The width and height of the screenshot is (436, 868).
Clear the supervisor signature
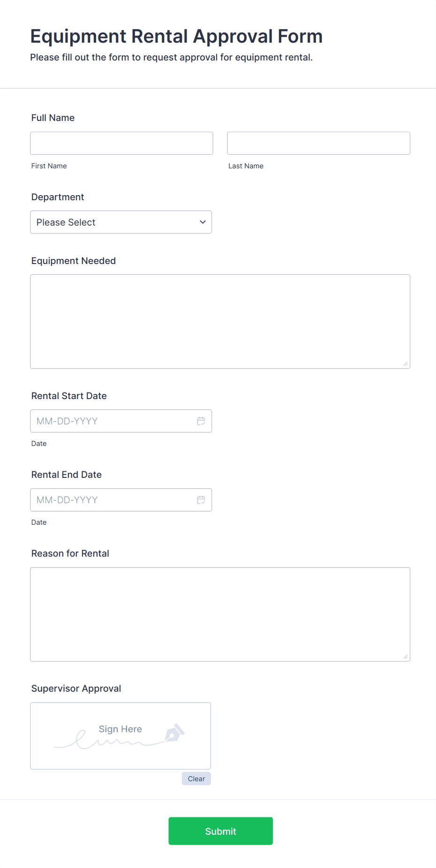[x=196, y=779]
